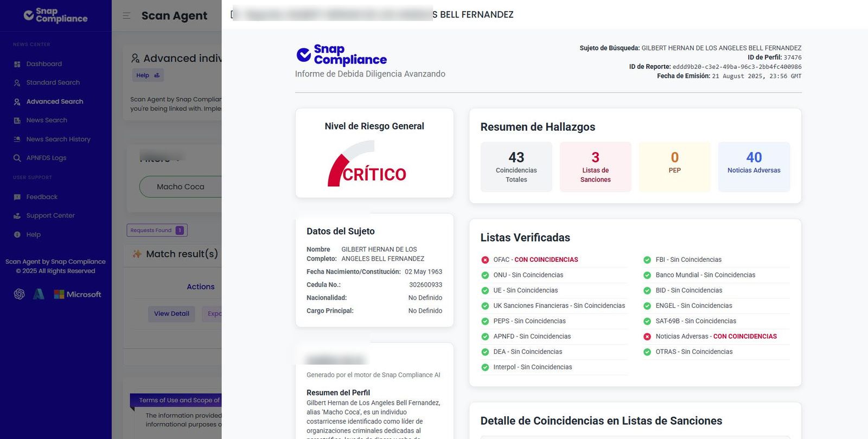
Task: Click ENGEL - Sin Coincidencias row
Action: [x=716, y=306]
